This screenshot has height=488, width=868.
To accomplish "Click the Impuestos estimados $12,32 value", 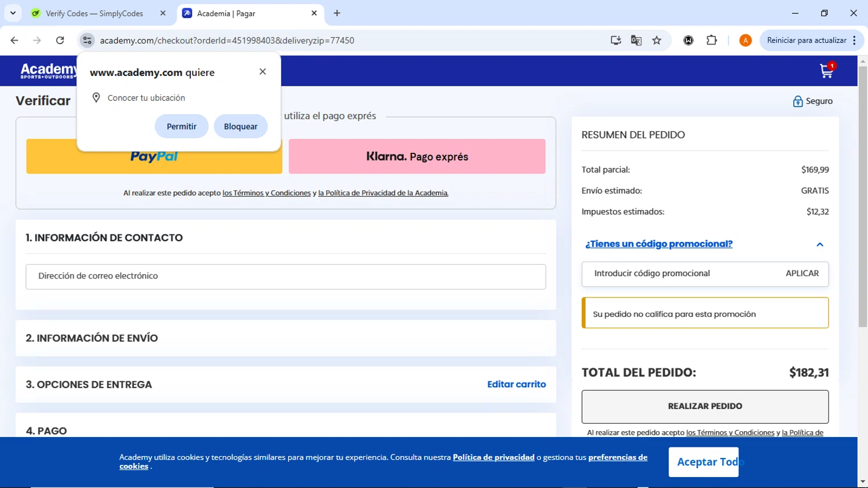I will point(818,212).
